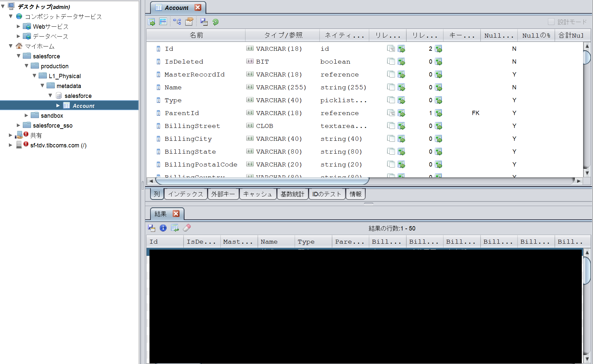Expand the 共有 node

click(x=11, y=135)
